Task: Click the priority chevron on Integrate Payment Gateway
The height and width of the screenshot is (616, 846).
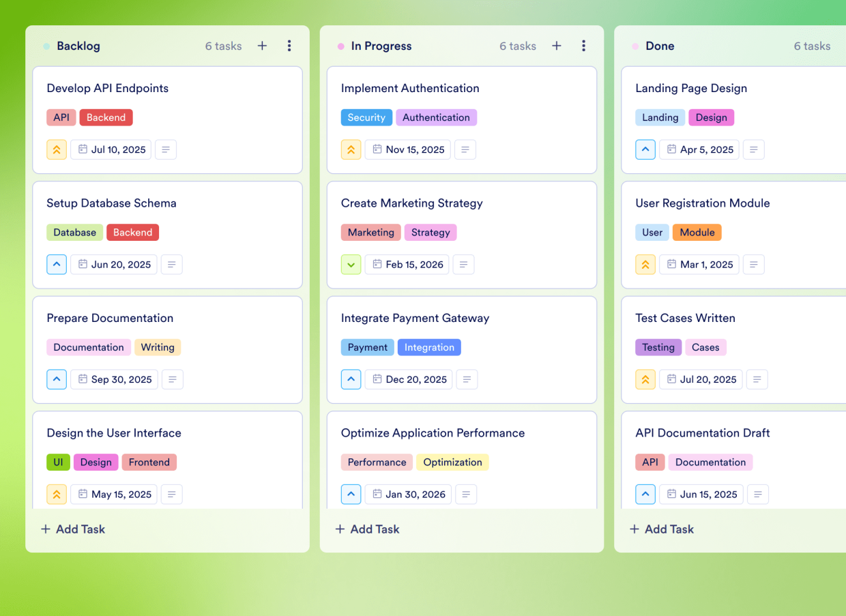Action: [x=351, y=379]
